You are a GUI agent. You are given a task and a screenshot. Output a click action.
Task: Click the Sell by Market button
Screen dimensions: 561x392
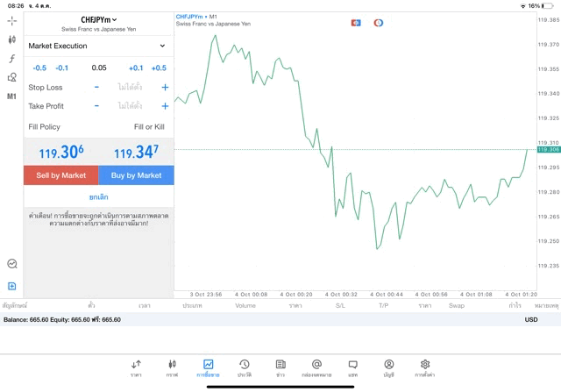click(x=61, y=175)
